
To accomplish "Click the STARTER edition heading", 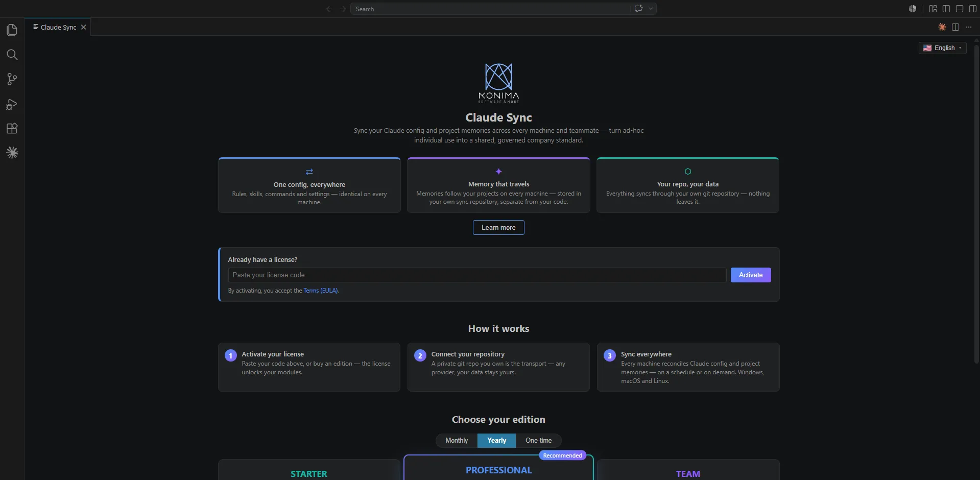I will click(309, 474).
